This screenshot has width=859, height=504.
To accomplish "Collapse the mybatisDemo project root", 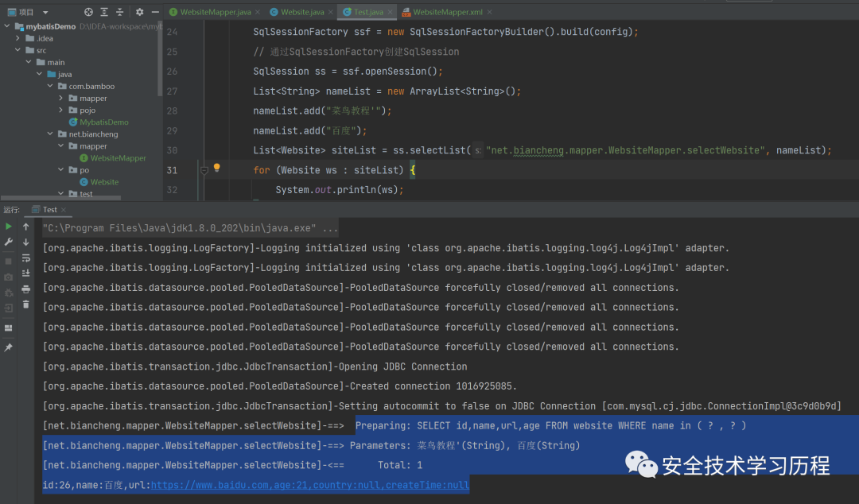I will tap(7, 25).
